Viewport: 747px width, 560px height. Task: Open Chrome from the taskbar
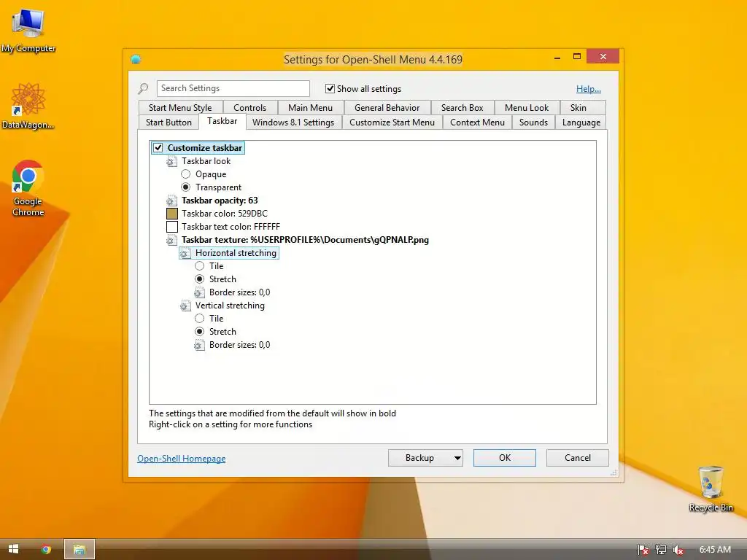[x=46, y=549]
